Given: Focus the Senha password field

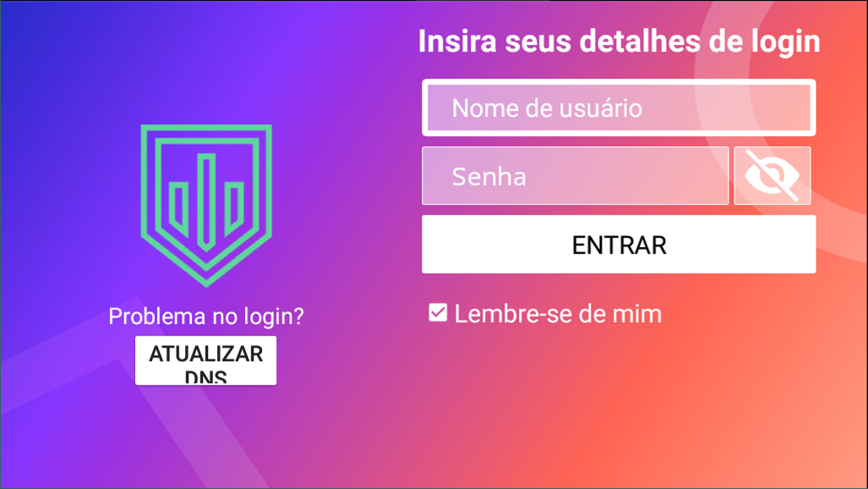Looking at the screenshot, I should (x=576, y=176).
